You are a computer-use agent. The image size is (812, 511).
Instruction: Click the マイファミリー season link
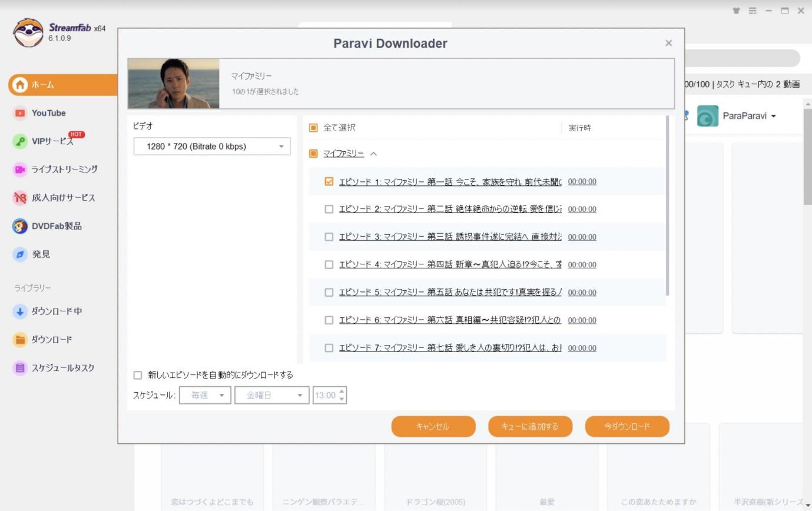click(x=343, y=154)
